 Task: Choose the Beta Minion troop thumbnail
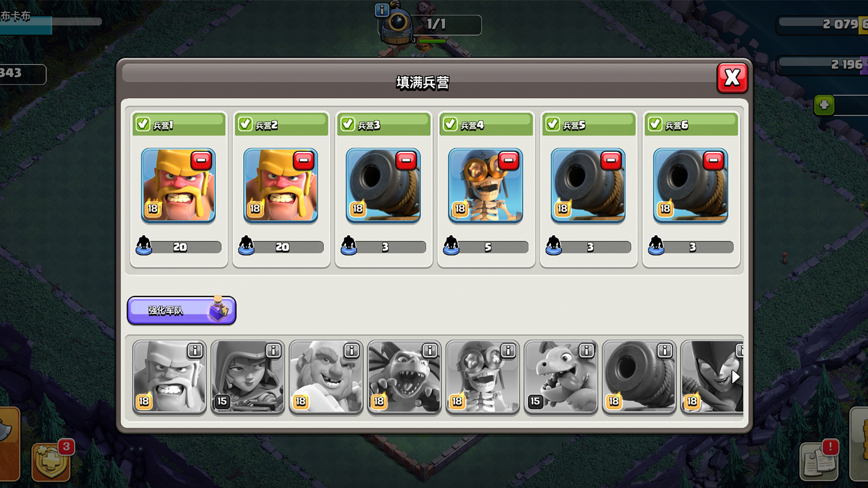[404, 377]
